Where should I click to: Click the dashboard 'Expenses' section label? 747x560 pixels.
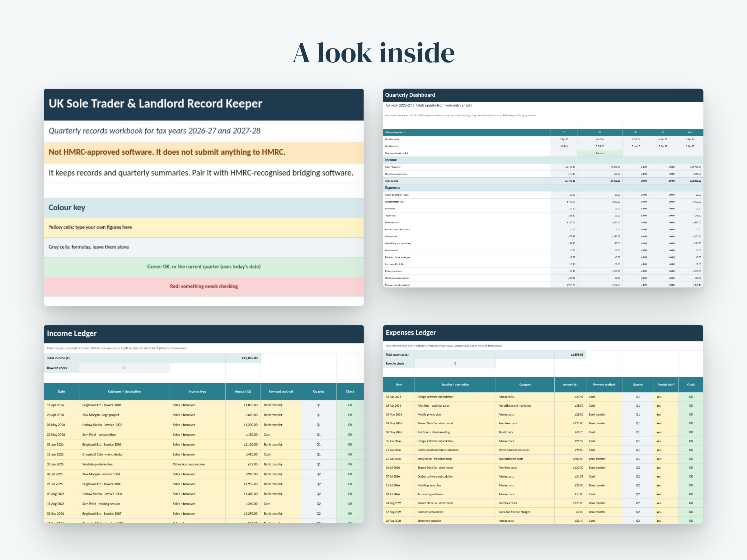pyautogui.click(x=392, y=188)
